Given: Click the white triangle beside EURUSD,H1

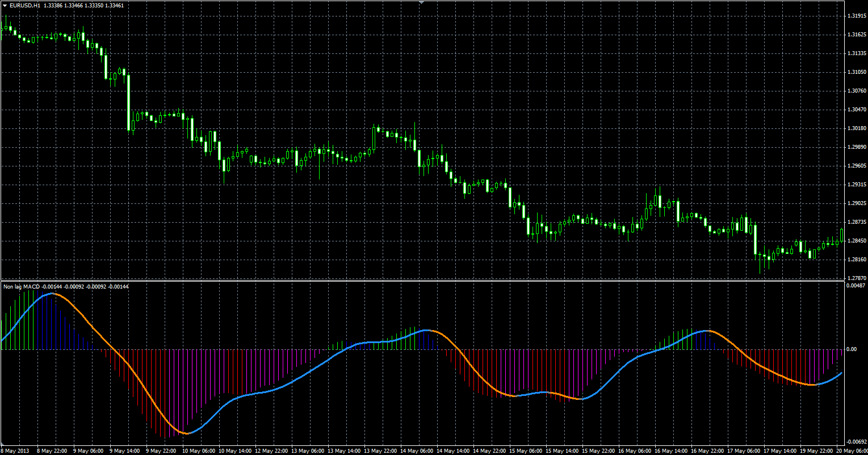Looking at the screenshot, I should (x=5, y=5).
